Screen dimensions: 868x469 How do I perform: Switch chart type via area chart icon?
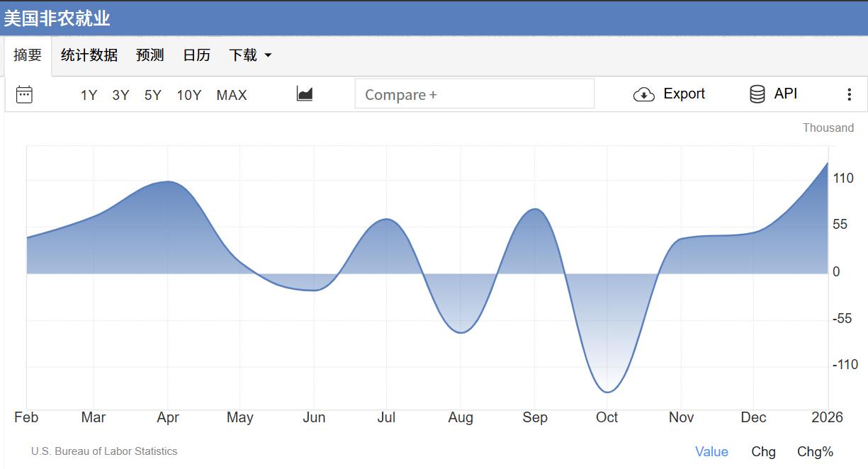(305, 94)
